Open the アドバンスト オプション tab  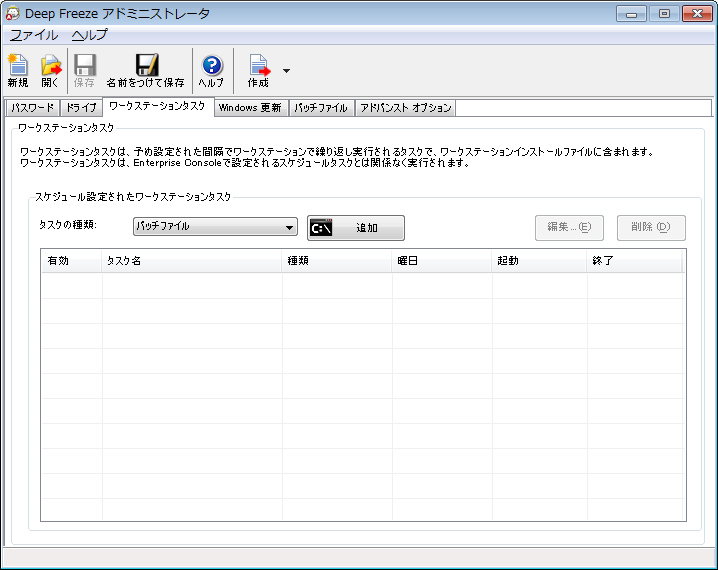[x=405, y=108]
